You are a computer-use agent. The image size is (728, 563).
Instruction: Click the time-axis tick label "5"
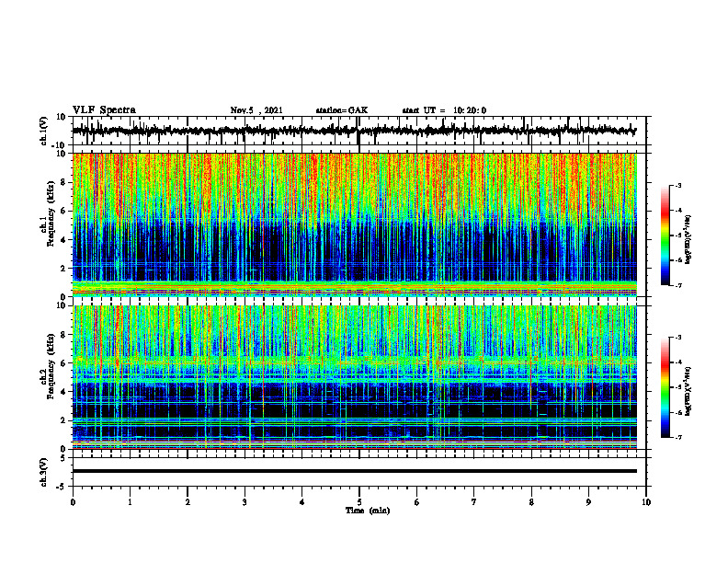(359, 502)
